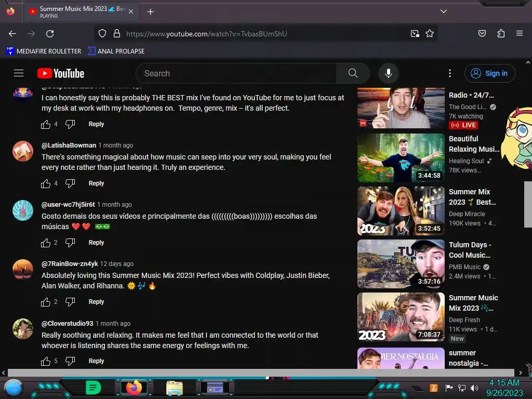
Task: Open the taskbar clock showing 4:15 AM
Action: 504,388
